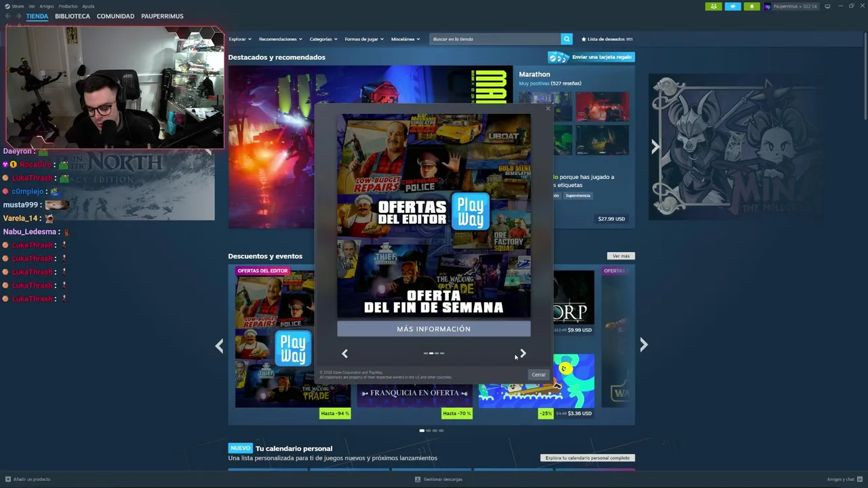Go back with the left navigation arrow

click(7, 16)
